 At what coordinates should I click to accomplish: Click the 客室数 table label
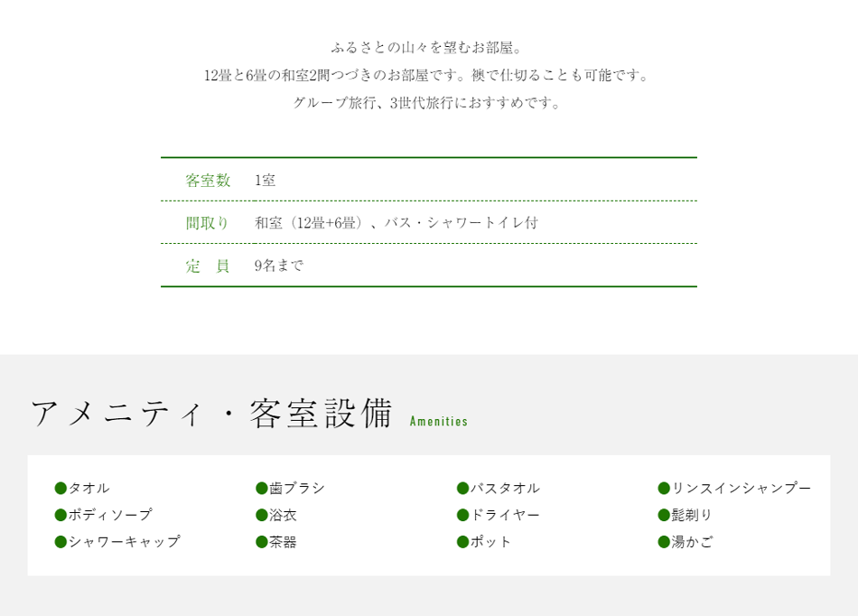pyautogui.click(x=208, y=180)
